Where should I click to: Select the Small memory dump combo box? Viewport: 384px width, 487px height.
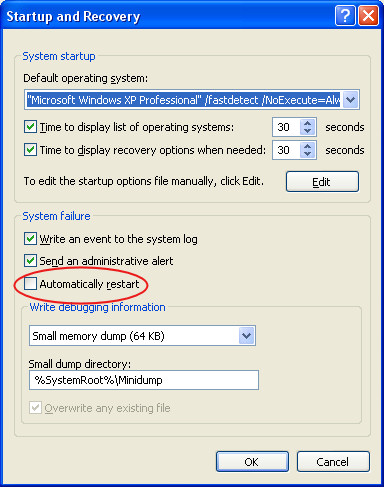pyautogui.click(x=142, y=335)
